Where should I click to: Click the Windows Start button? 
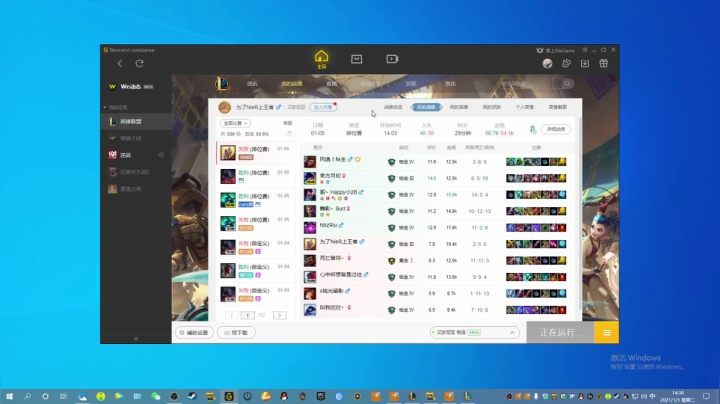pos(9,396)
